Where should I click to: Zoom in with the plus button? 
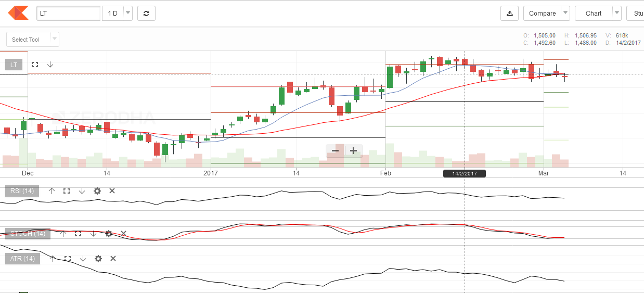pyautogui.click(x=353, y=151)
